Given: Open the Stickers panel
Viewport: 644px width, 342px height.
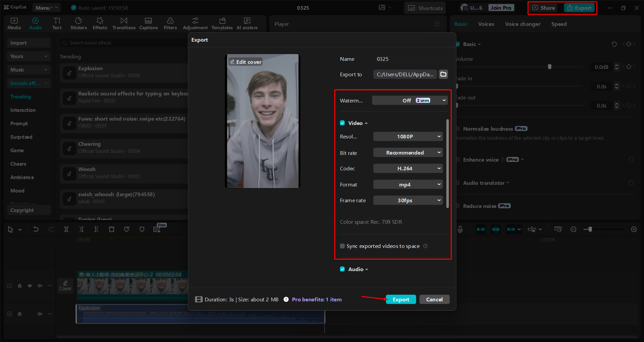Looking at the screenshot, I should (x=79, y=23).
